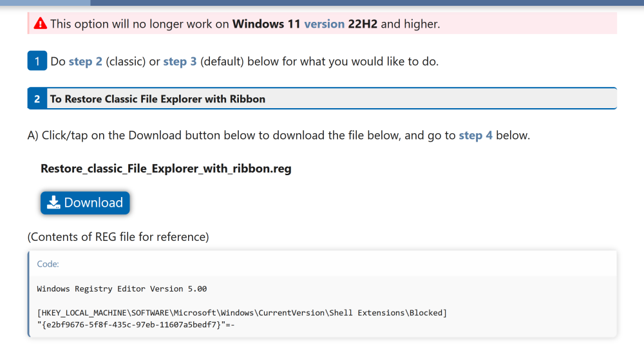The image size is (644, 358).
Task: Click the HKEY_LOCAL_MACHINE registry path line
Action: (241, 313)
